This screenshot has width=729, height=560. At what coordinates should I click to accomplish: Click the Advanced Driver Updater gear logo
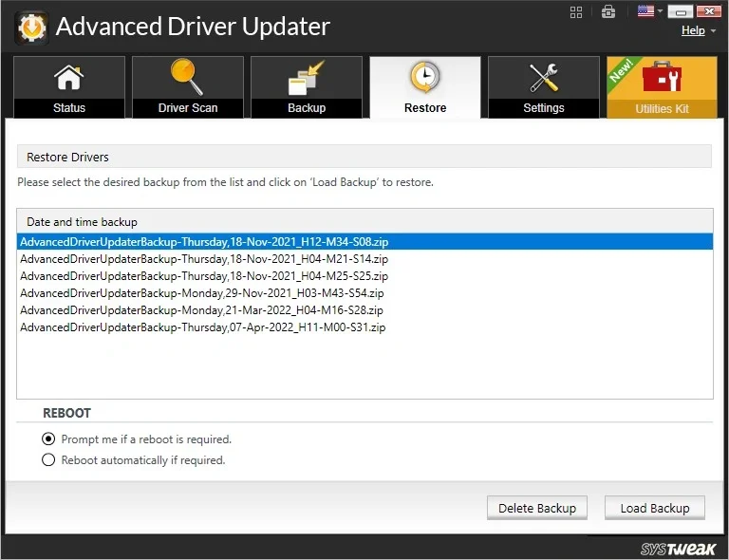pyautogui.click(x=31, y=28)
